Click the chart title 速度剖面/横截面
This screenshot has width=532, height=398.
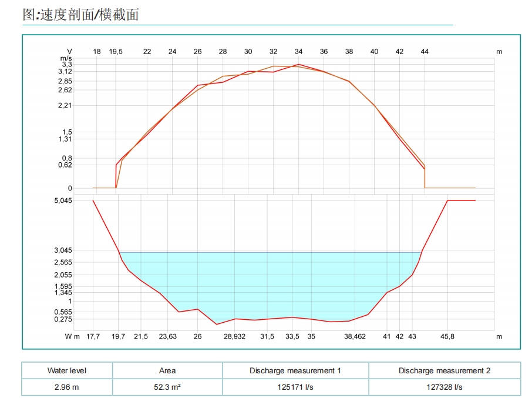81,15
